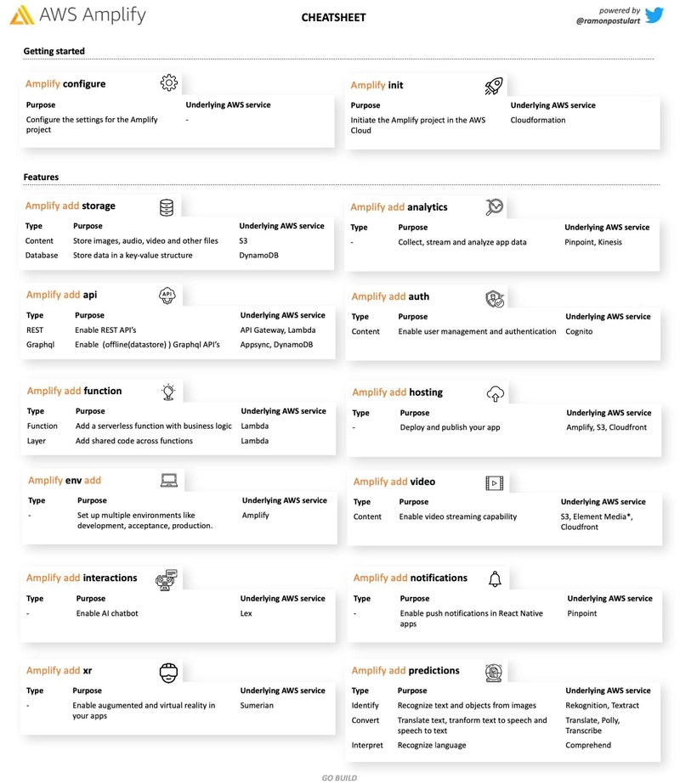Click the chatbot icon beside Amplify add interactions

click(167, 579)
